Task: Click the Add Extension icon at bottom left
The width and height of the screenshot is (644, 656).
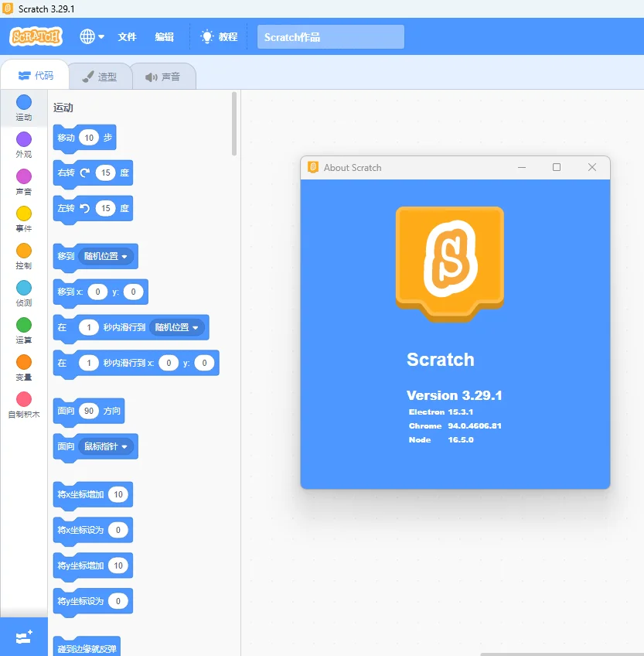Action: click(23, 636)
